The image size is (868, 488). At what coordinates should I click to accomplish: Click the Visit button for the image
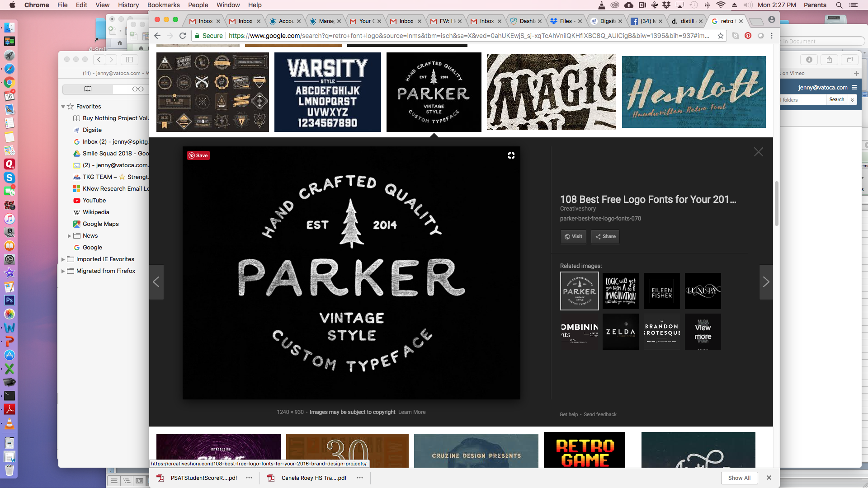(573, 237)
